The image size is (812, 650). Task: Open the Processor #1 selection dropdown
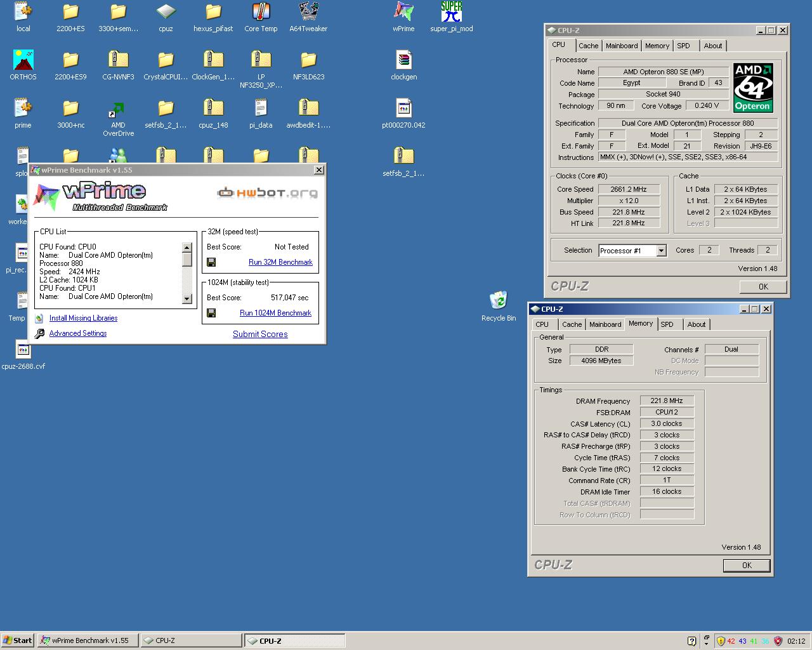tap(661, 251)
